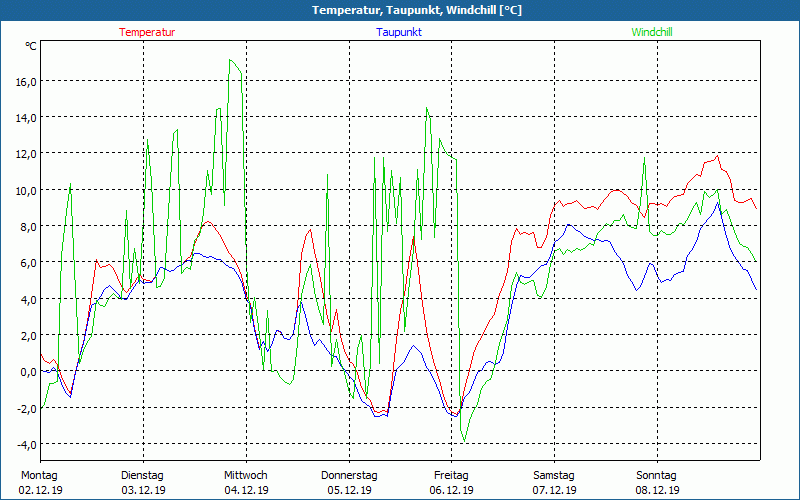
Task: Click the Sonntag day label
Action: [657, 476]
